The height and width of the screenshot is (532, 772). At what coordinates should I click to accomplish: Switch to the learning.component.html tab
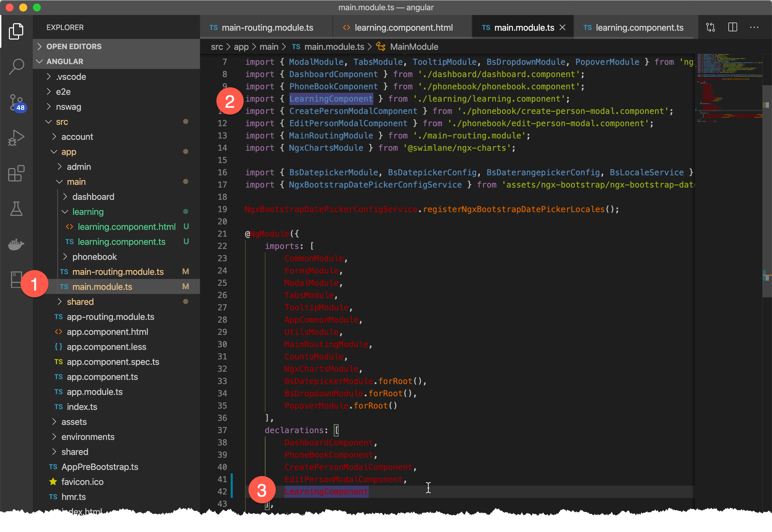point(403,28)
